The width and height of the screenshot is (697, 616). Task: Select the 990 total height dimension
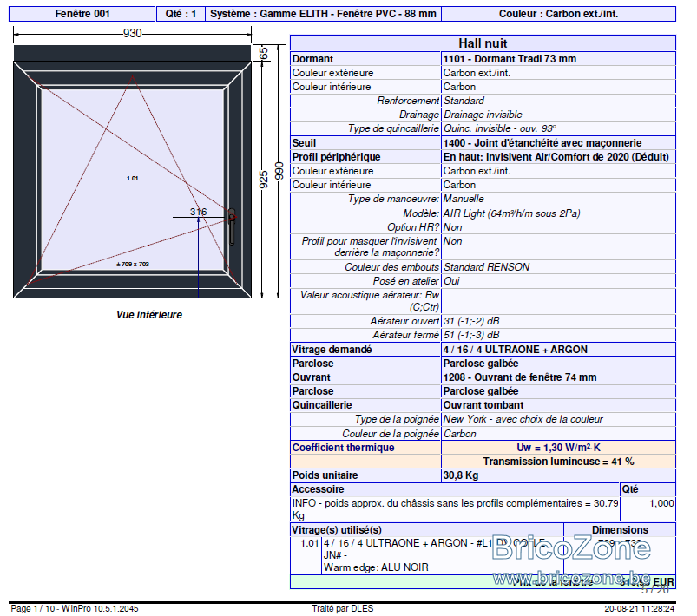tap(279, 171)
